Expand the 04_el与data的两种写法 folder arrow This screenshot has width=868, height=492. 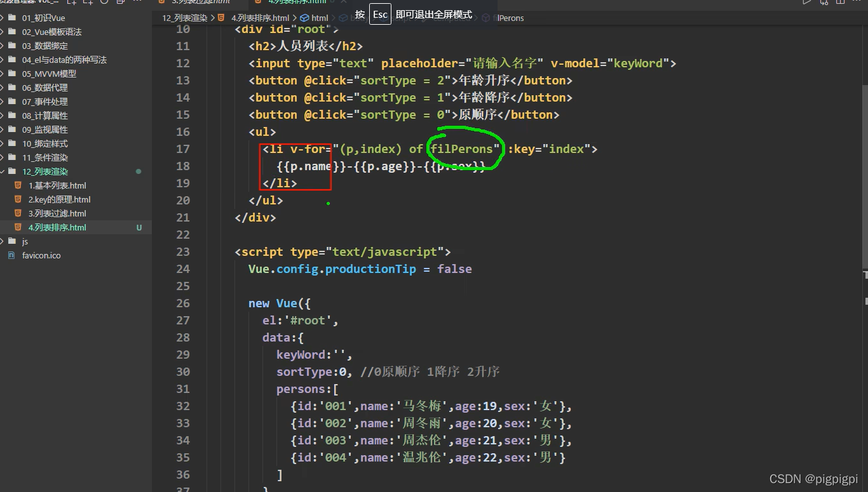(2, 60)
